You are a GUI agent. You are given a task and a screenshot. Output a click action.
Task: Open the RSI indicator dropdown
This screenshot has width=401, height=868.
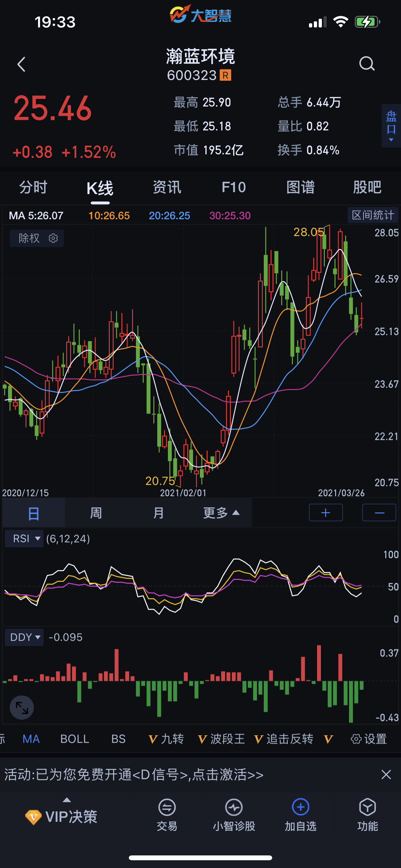(x=24, y=538)
